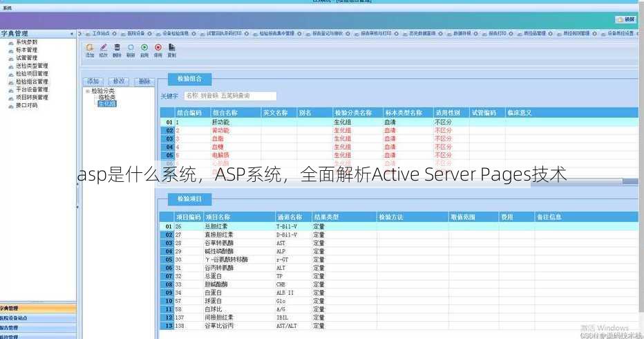Open 平台设备管理 in the sidebar

tap(32, 89)
